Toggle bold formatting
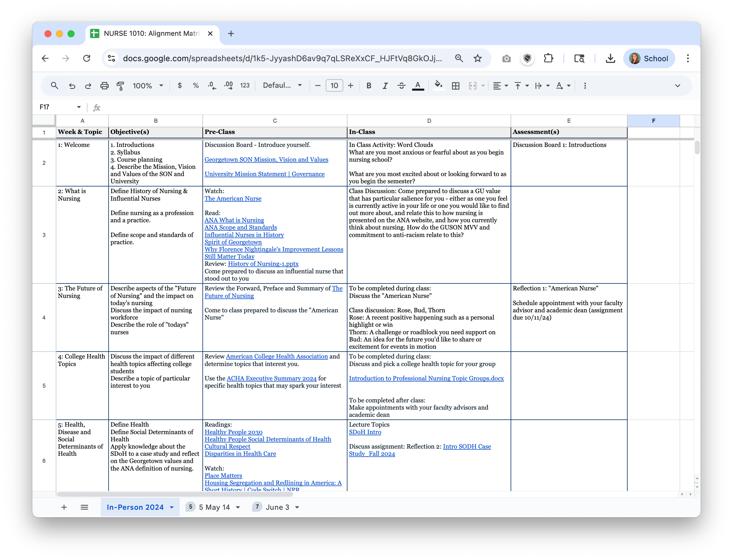 [x=369, y=86]
